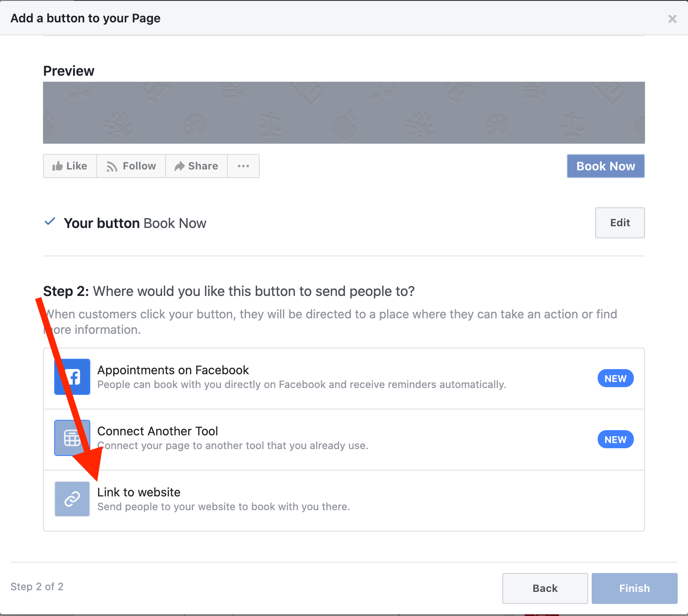Image resolution: width=688 pixels, height=616 pixels.
Task: Click the NEW badge for Appointments on Facebook
Action: [x=615, y=379]
